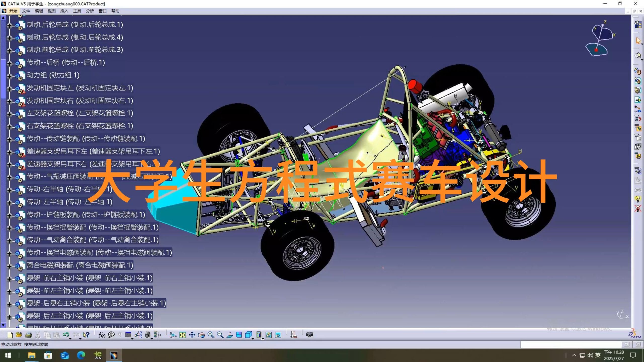Open the view cube quick-view dropdown
This screenshot has width=644, height=362.
pos(253,339)
